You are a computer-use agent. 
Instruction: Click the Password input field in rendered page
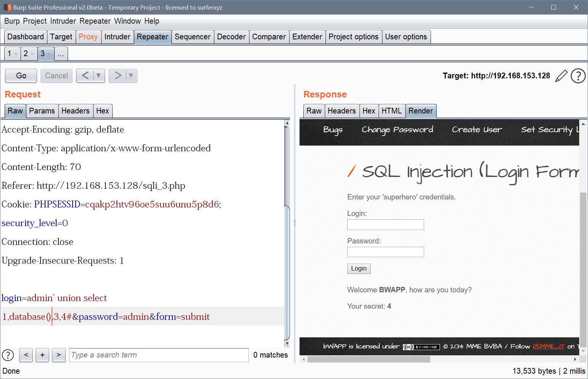[x=386, y=252]
